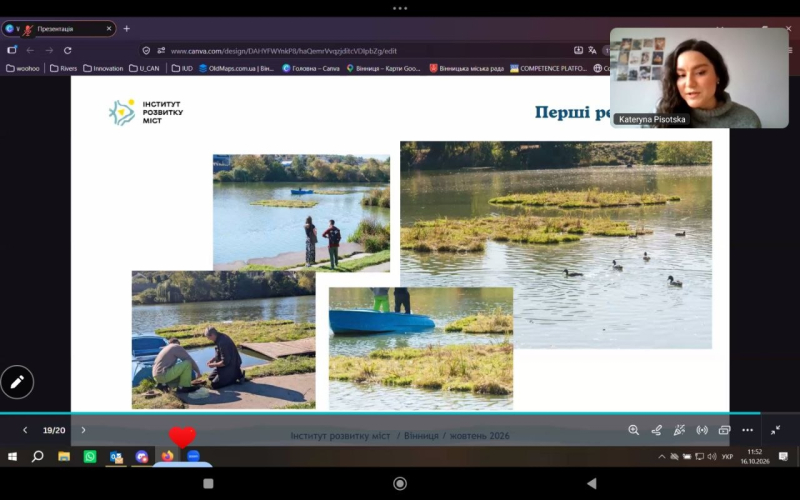800x500 pixels.
Task: Open WhatsApp from taskbar
Action: pos(90,456)
